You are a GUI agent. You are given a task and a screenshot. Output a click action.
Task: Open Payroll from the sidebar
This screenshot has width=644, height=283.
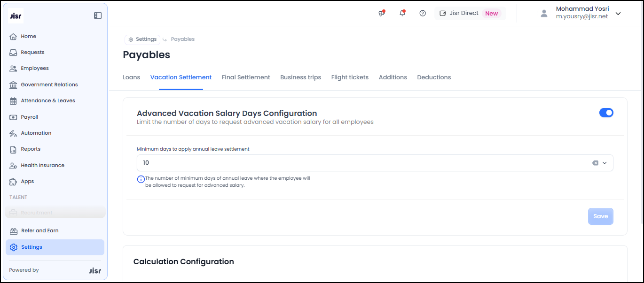(29, 117)
